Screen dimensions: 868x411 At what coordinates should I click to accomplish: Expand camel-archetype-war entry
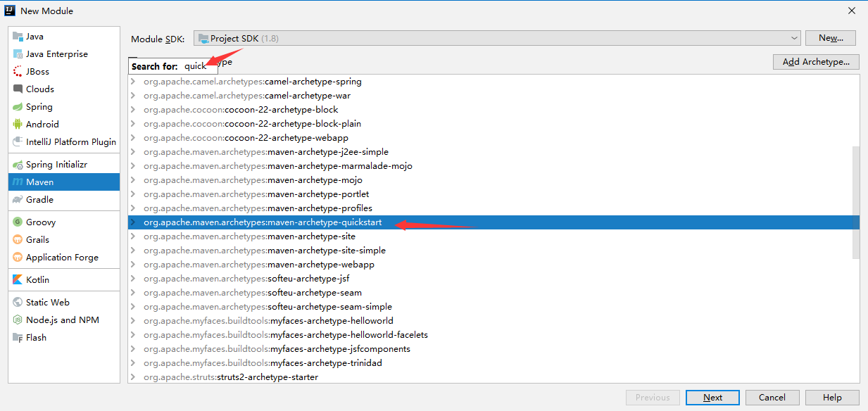134,96
